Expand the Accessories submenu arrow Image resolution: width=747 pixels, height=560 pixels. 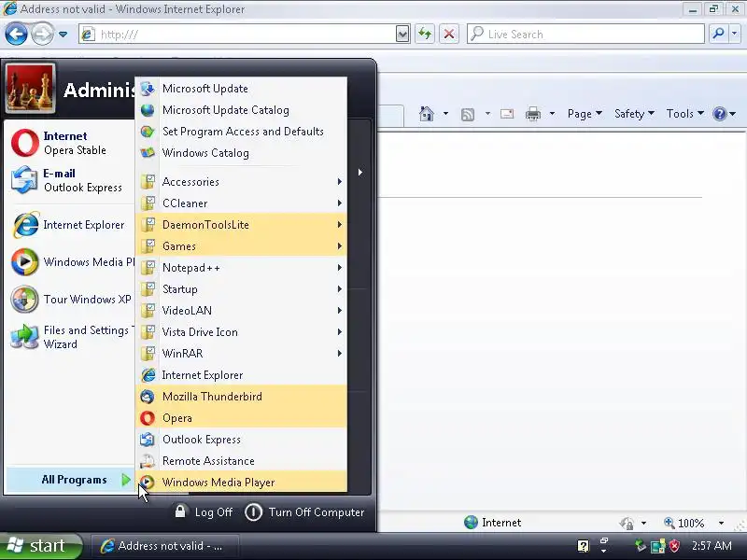(340, 181)
